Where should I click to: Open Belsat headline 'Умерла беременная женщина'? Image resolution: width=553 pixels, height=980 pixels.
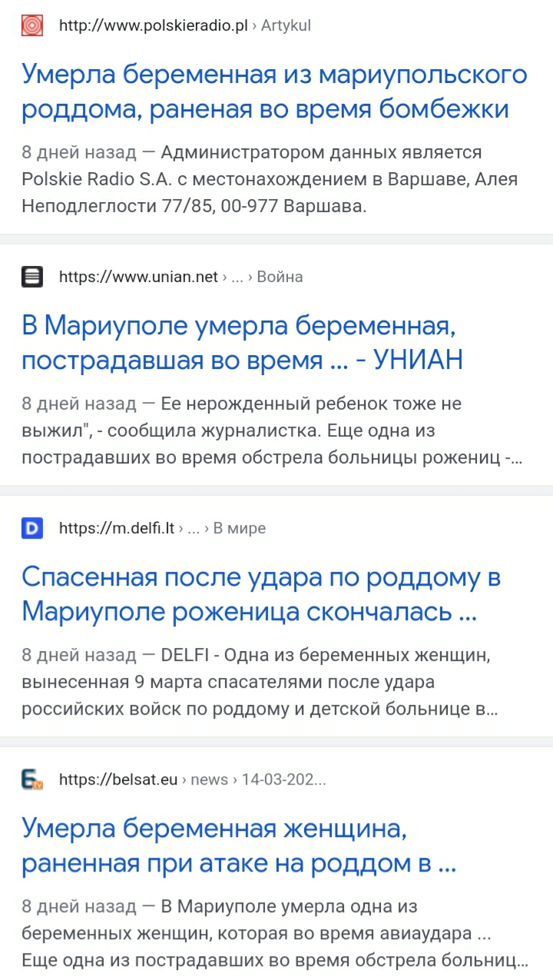(x=239, y=845)
